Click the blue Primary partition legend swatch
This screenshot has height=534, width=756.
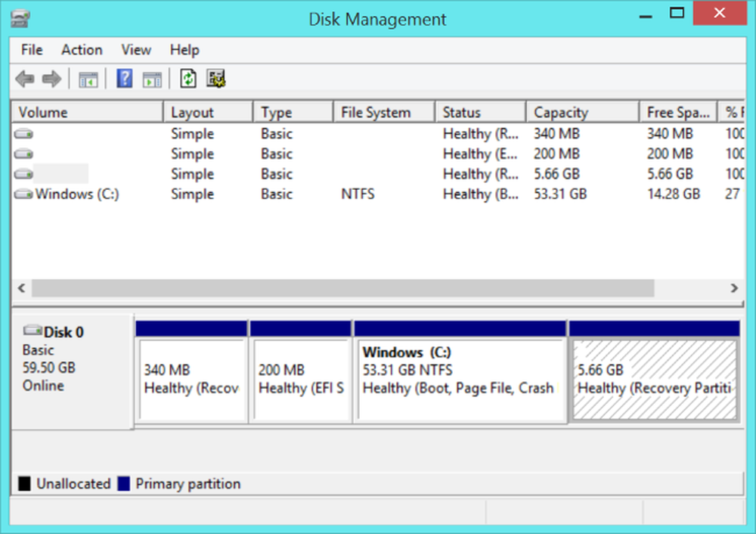point(124,483)
